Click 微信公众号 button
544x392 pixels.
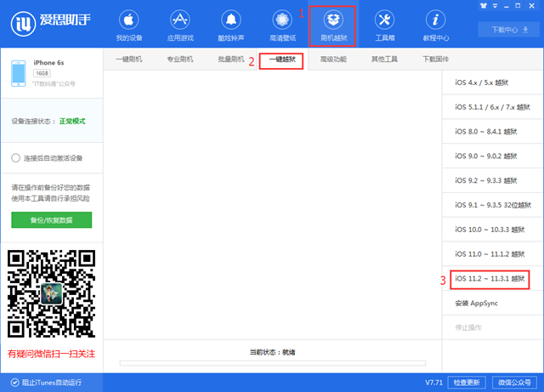[x=514, y=383]
